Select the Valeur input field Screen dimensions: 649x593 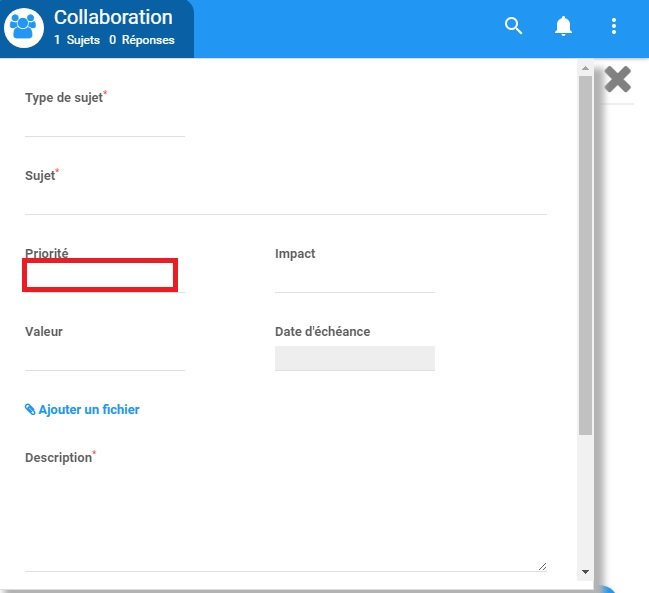coord(105,357)
